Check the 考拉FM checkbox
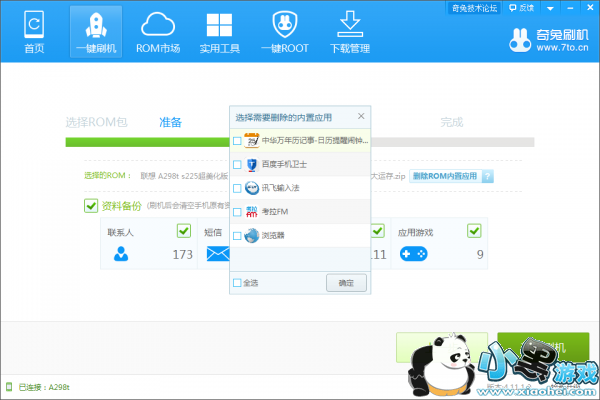 tap(237, 212)
